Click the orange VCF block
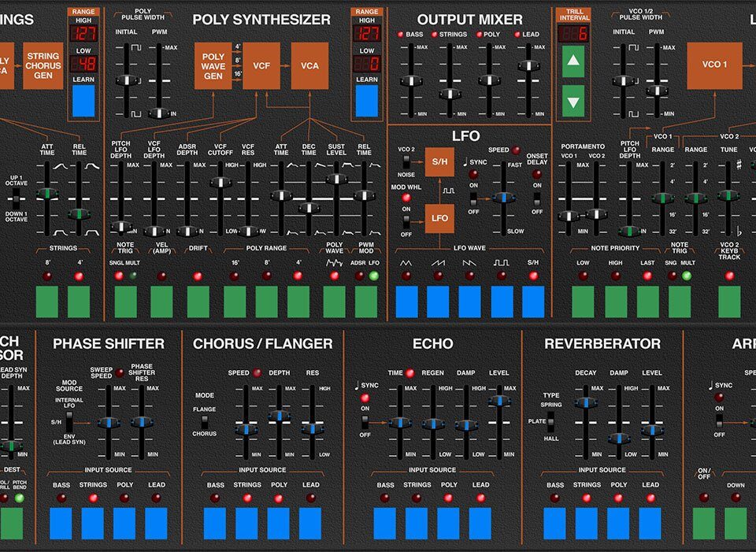Image resolution: width=756 pixels, height=552 pixels. (261, 66)
